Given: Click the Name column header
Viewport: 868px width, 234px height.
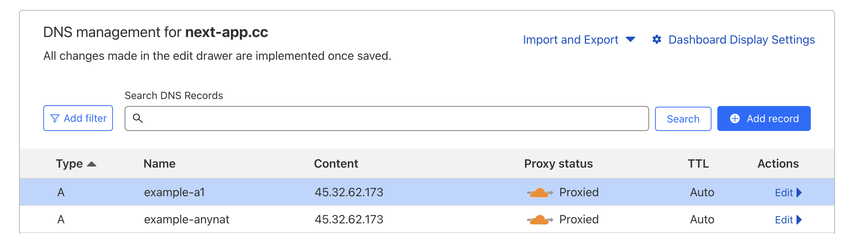Looking at the screenshot, I should pos(159,164).
